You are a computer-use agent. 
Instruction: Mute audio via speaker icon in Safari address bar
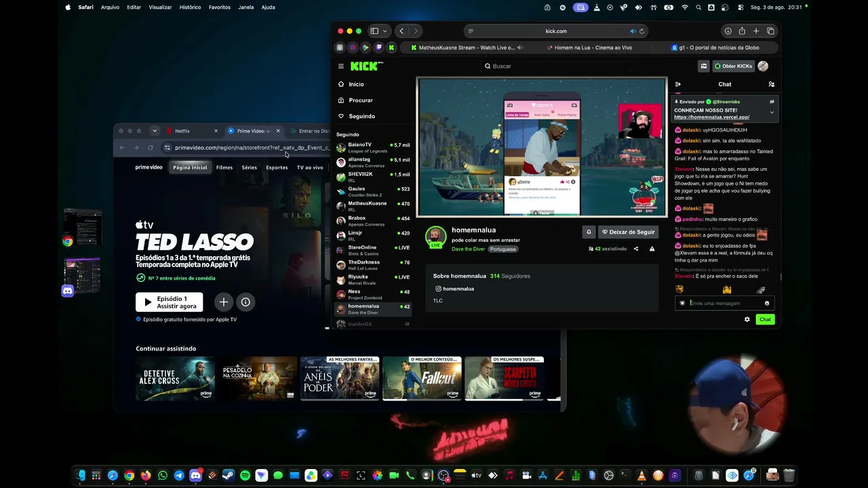pos(633,31)
